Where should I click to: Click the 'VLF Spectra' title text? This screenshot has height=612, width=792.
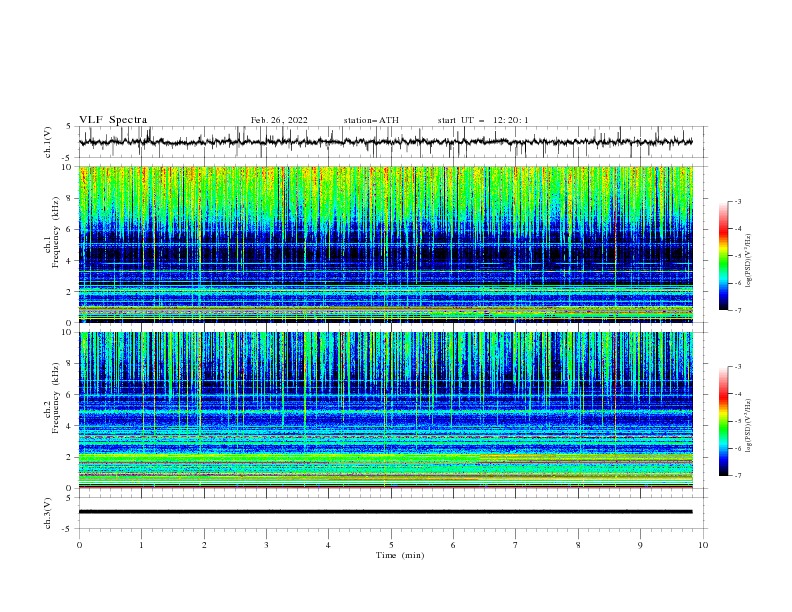tap(113, 120)
